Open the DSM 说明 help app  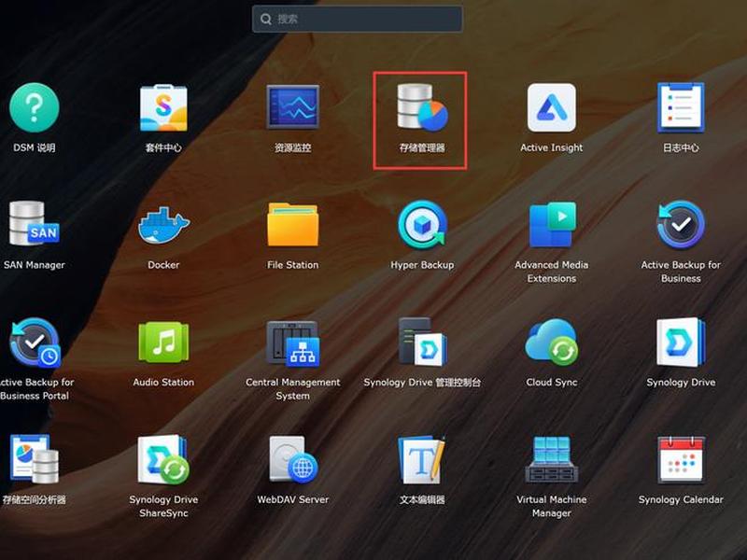click(x=35, y=107)
